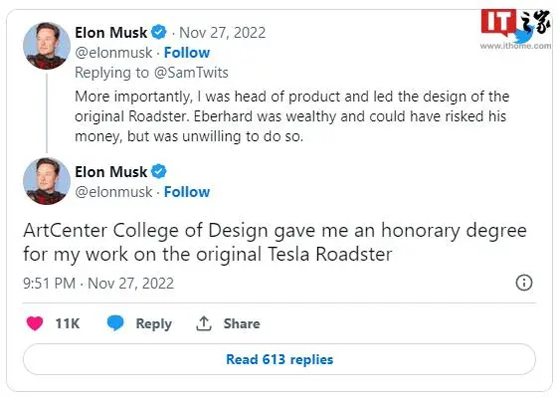Image resolution: width=560 pixels, height=397 pixels.
Task: Click the share upload arrow icon
Action: (x=204, y=323)
